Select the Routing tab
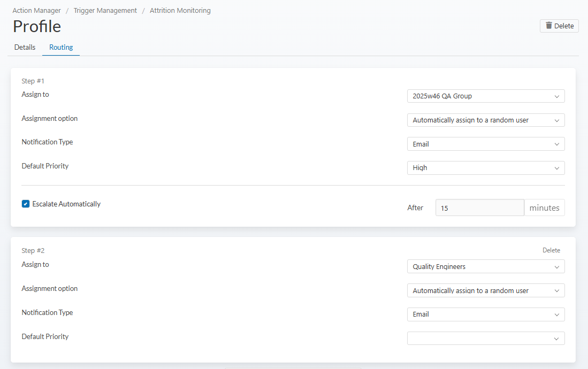This screenshot has height=369, width=588. [61, 47]
